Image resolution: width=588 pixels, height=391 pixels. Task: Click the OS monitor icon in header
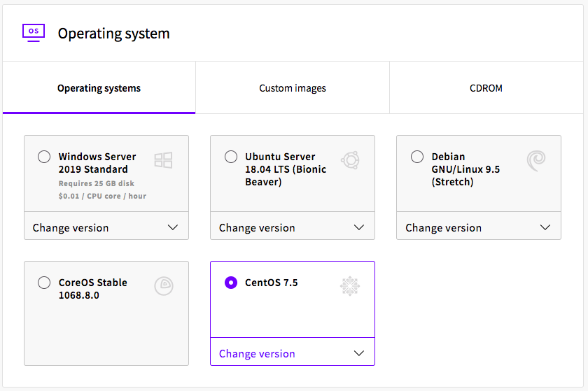tap(34, 33)
